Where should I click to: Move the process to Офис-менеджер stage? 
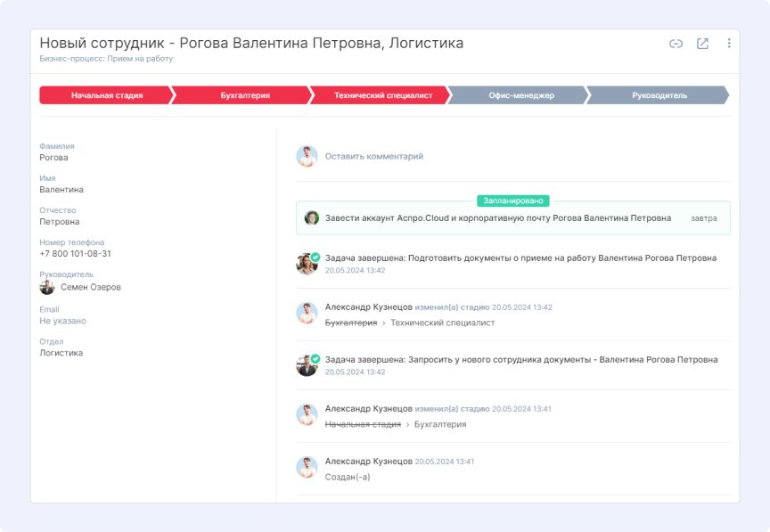[x=520, y=95]
